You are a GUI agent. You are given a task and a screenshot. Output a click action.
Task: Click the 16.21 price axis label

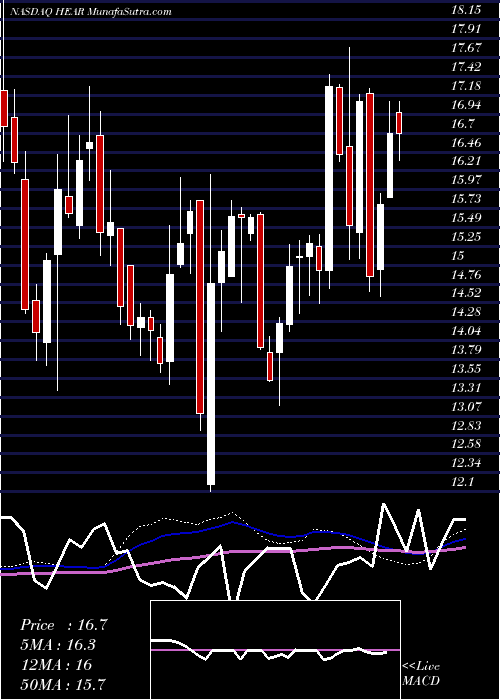point(466,161)
